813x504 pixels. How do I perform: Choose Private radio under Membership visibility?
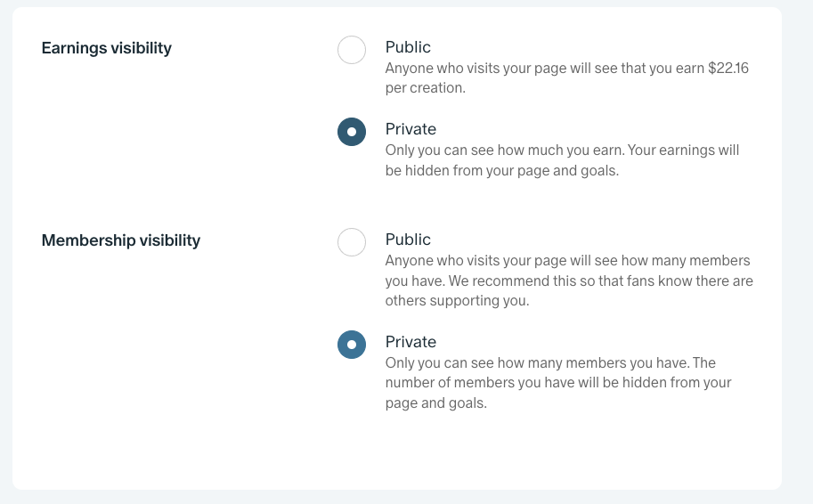point(352,345)
